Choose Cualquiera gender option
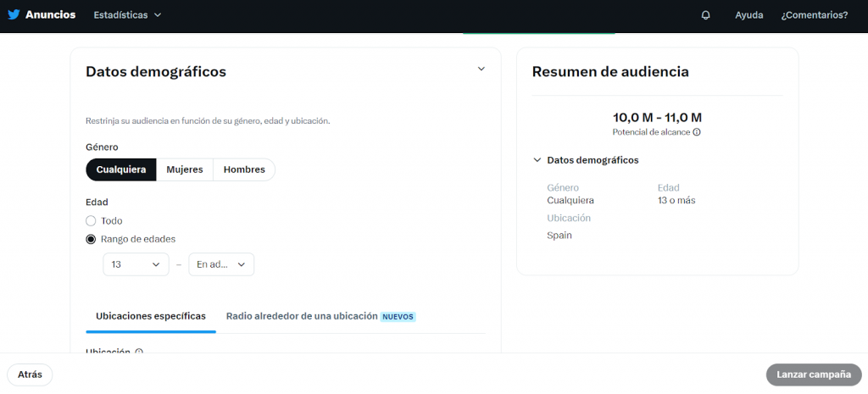 121,169
